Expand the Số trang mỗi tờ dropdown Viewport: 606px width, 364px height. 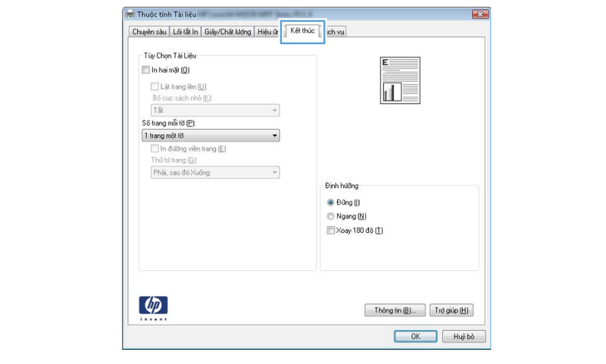(211, 135)
